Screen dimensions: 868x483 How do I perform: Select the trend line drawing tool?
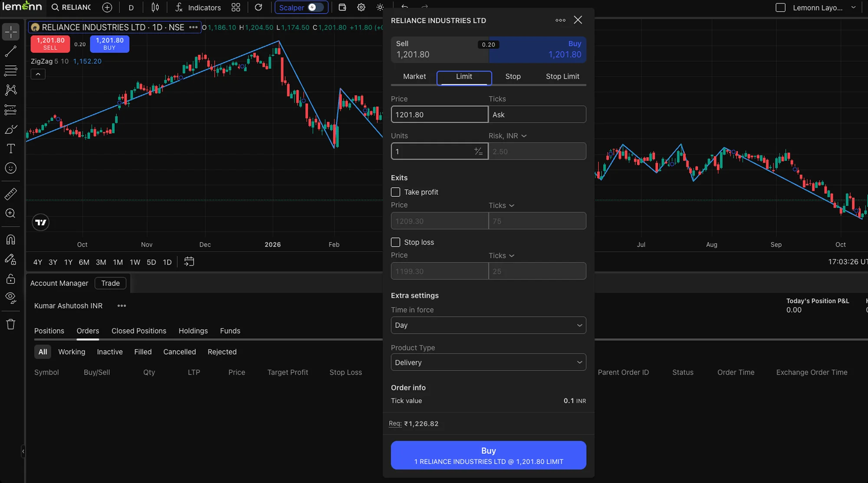pos(11,51)
